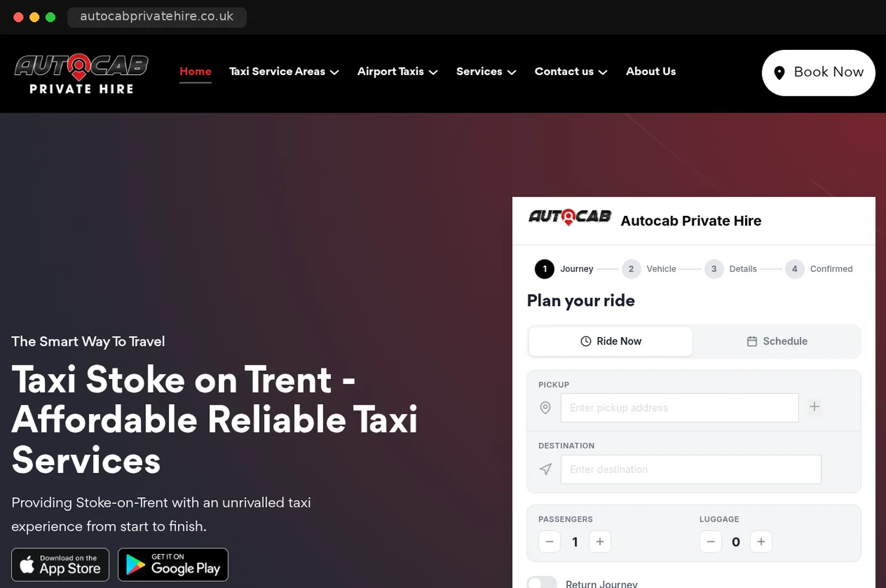Click the Autocab logo in booking widget
886x588 pixels.
pos(570,217)
